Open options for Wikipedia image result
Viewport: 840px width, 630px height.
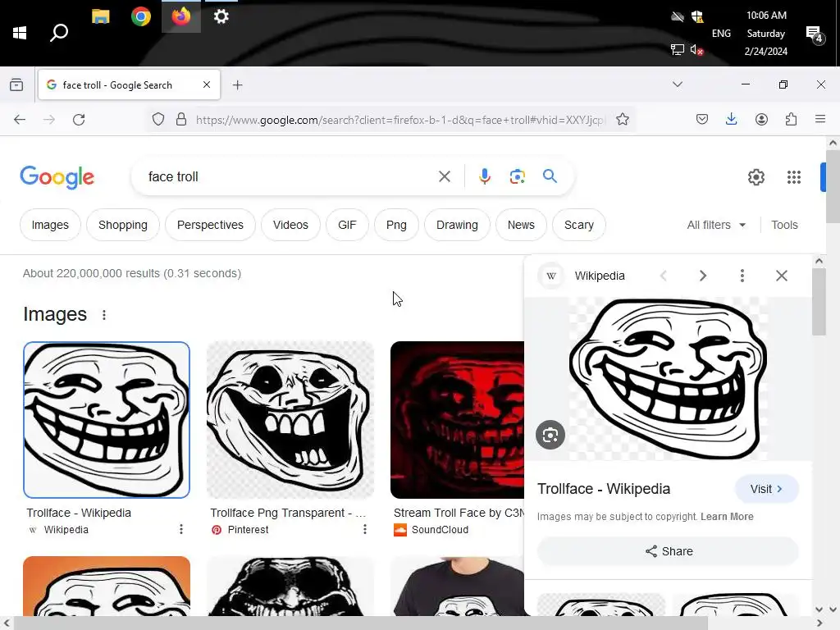point(181,529)
